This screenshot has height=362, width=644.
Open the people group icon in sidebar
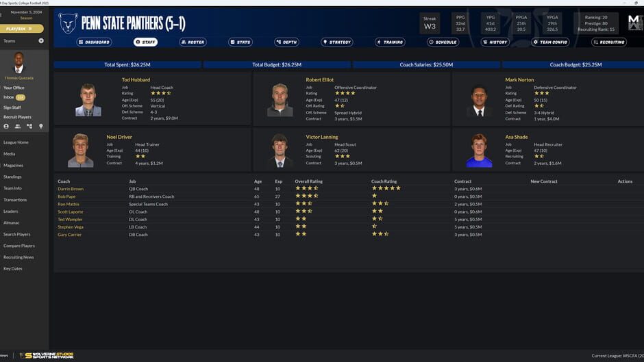tap(18, 127)
